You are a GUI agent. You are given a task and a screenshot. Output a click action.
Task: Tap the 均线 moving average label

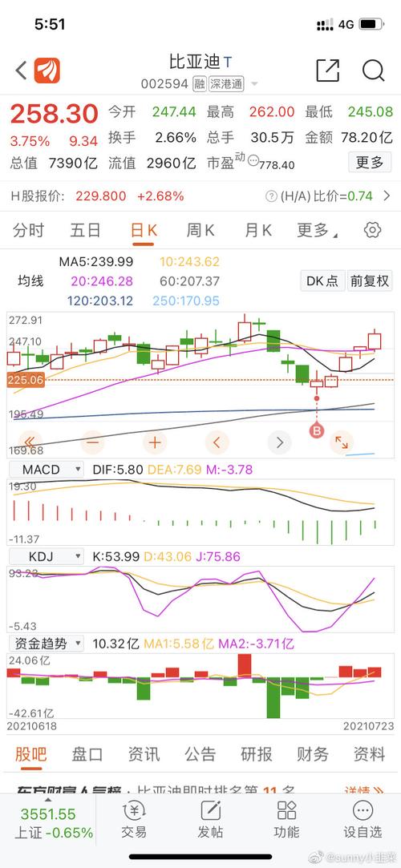coord(30,281)
